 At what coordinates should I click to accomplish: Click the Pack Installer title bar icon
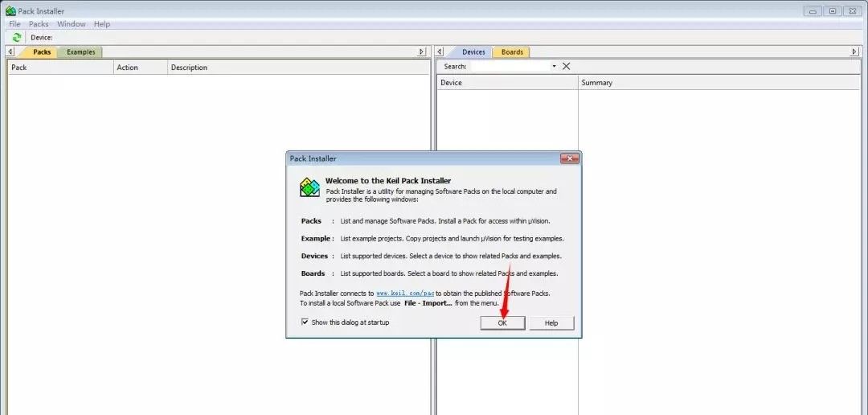coord(10,11)
